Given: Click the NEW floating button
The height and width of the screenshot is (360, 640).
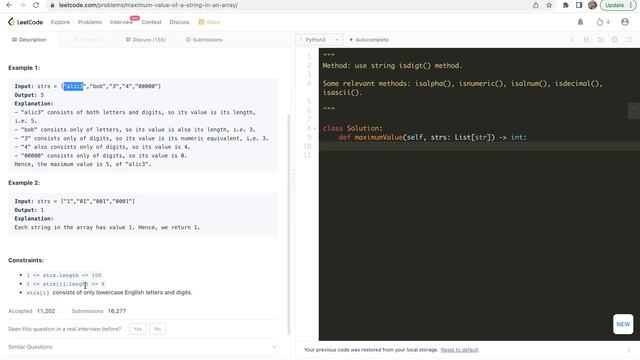Looking at the screenshot, I should [x=623, y=324].
